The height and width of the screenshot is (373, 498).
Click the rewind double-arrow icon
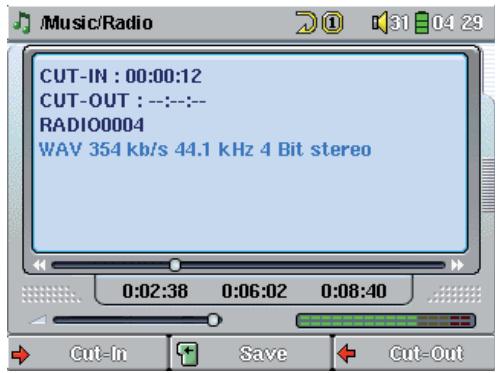click(39, 265)
